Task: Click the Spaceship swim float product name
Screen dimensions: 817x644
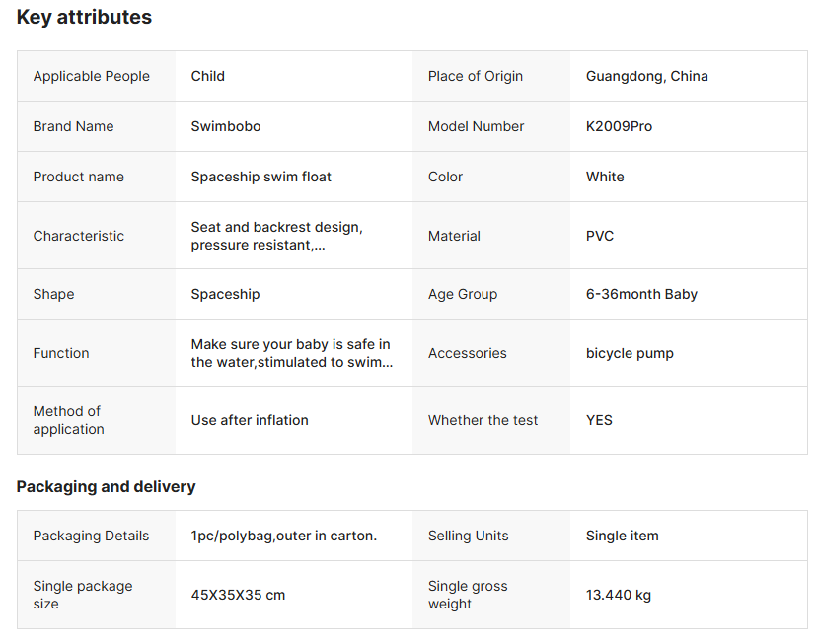Action: pyautogui.click(x=260, y=177)
